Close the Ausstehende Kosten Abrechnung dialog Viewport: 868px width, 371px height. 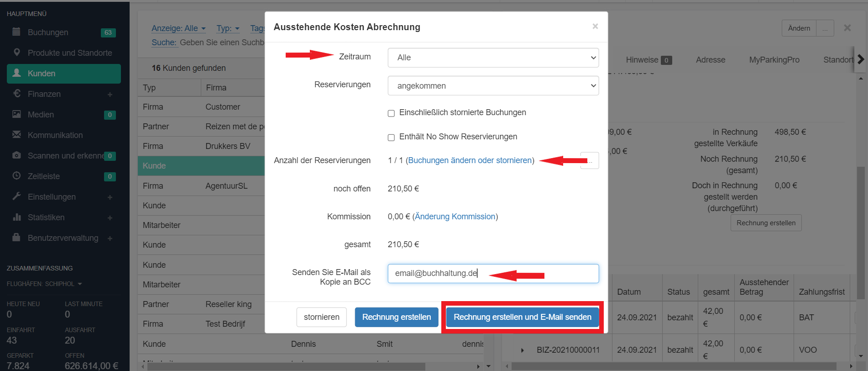point(595,26)
